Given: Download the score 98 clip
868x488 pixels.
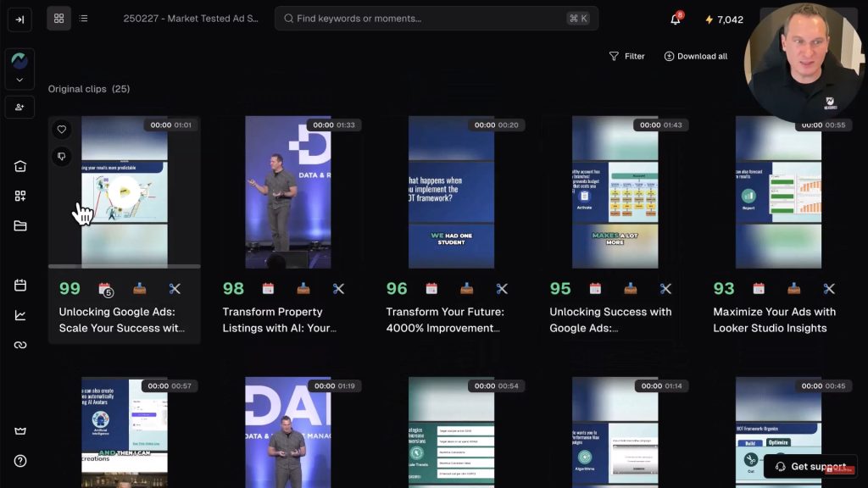Looking at the screenshot, I should pyautogui.click(x=303, y=288).
